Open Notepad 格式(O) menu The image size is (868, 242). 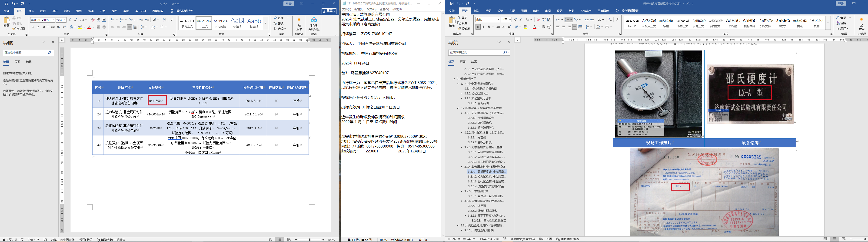coord(371,10)
